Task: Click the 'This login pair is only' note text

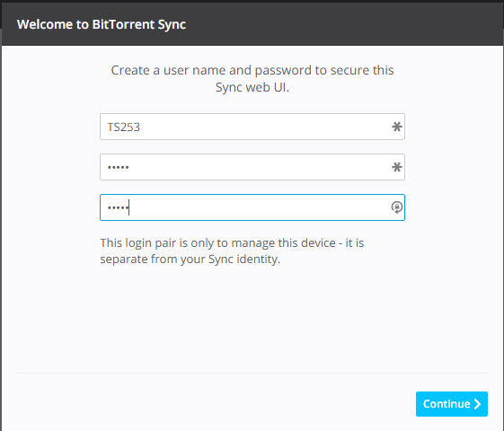Action: click(232, 251)
